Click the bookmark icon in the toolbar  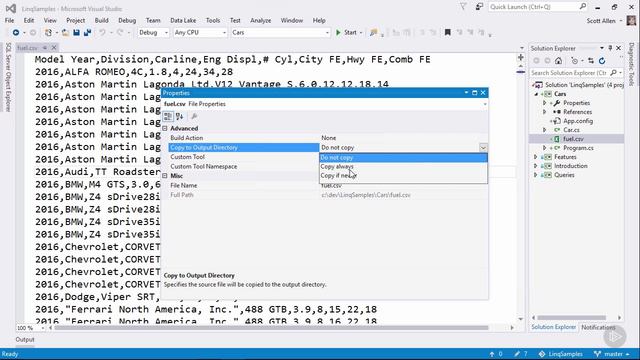pos(448,32)
